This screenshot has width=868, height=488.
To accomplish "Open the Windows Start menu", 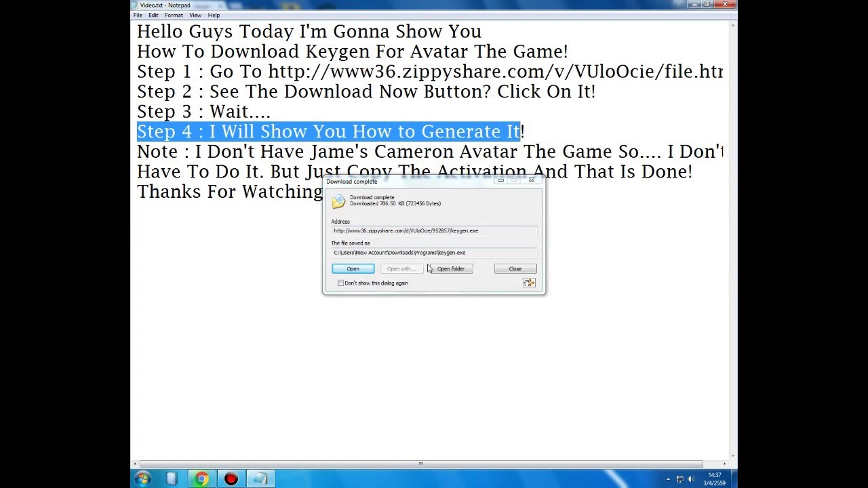I will 142,479.
